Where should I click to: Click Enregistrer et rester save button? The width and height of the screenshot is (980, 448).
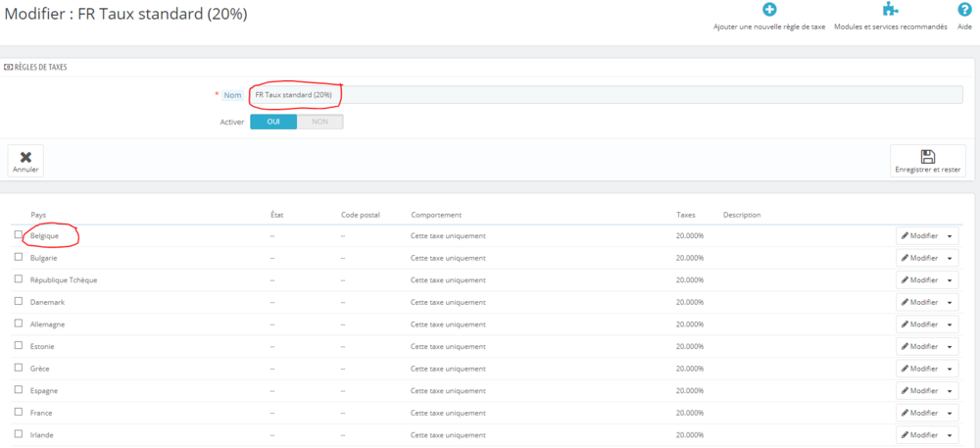tap(927, 161)
